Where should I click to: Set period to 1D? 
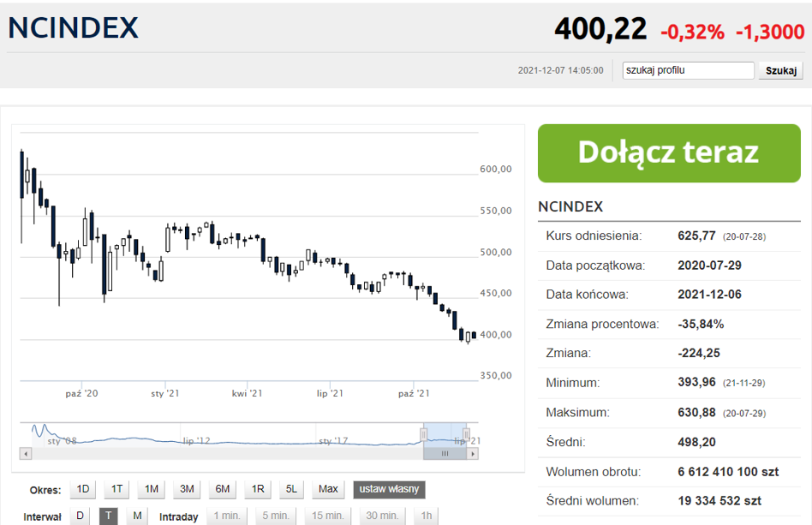point(83,489)
